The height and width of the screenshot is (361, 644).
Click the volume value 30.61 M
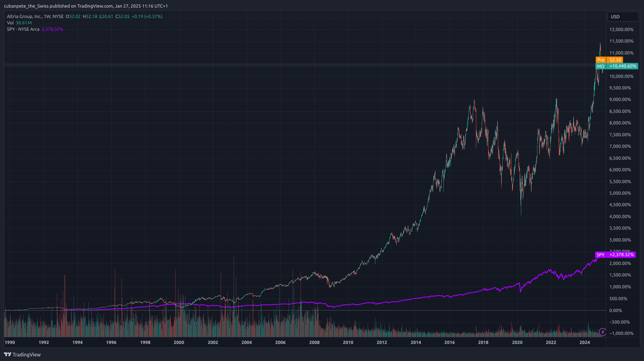point(24,23)
